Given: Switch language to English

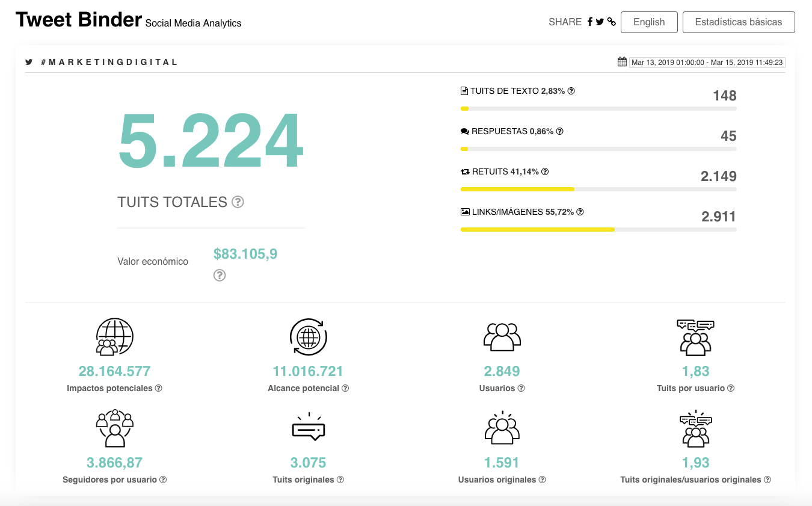Looking at the screenshot, I should click(649, 22).
